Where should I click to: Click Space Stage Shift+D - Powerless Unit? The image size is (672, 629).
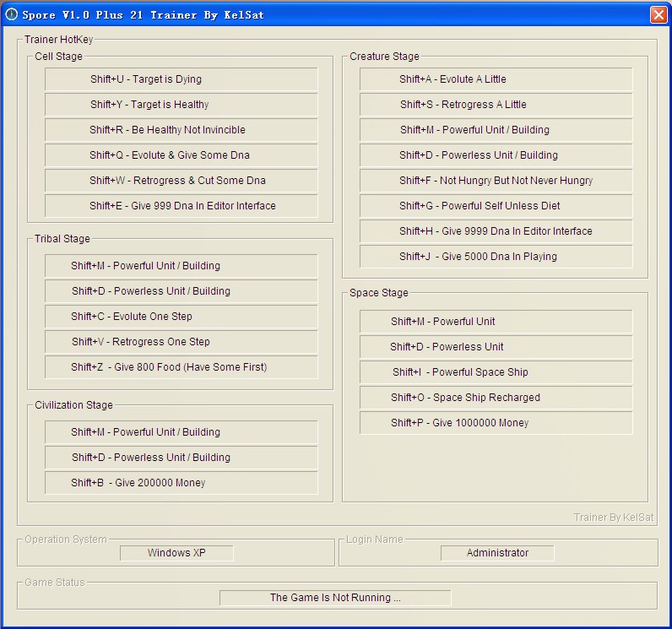(496, 347)
